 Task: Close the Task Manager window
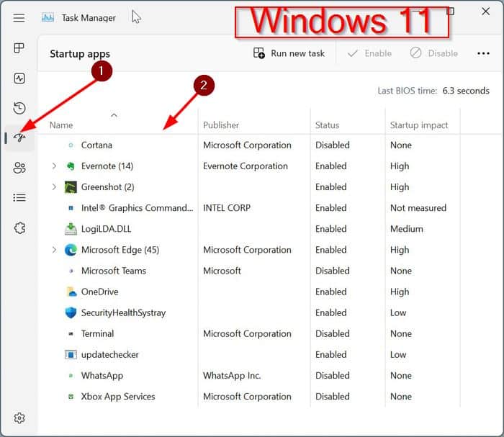point(485,12)
